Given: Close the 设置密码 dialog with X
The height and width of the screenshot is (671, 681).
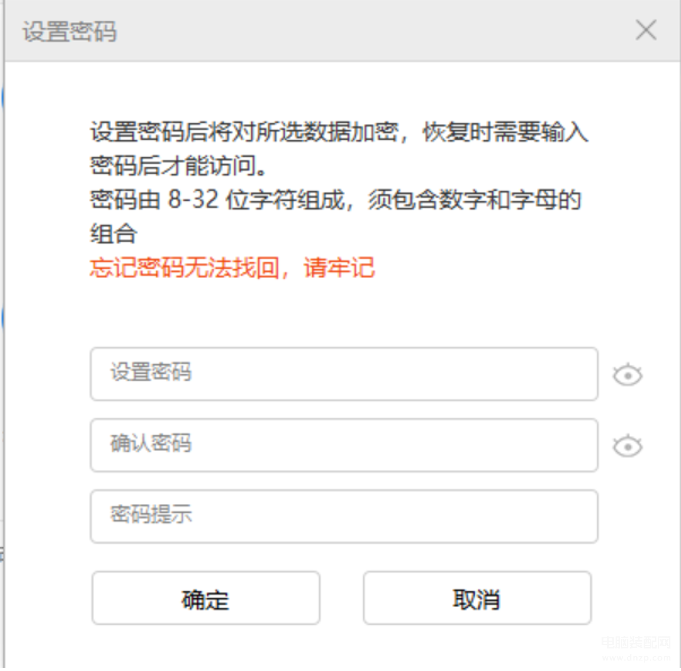Looking at the screenshot, I should tap(646, 30).
